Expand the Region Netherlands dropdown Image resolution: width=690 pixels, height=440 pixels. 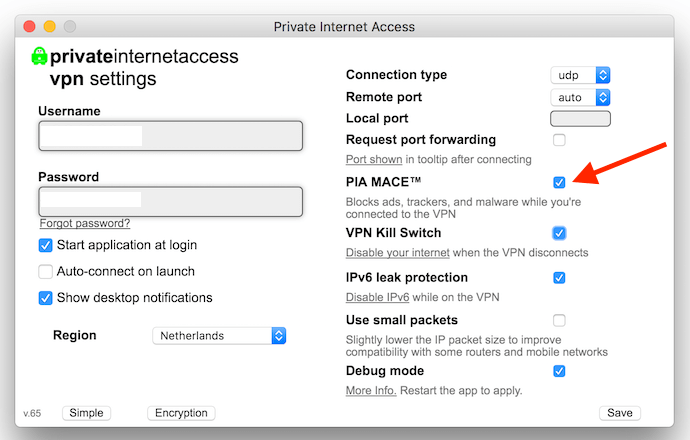pos(219,336)
